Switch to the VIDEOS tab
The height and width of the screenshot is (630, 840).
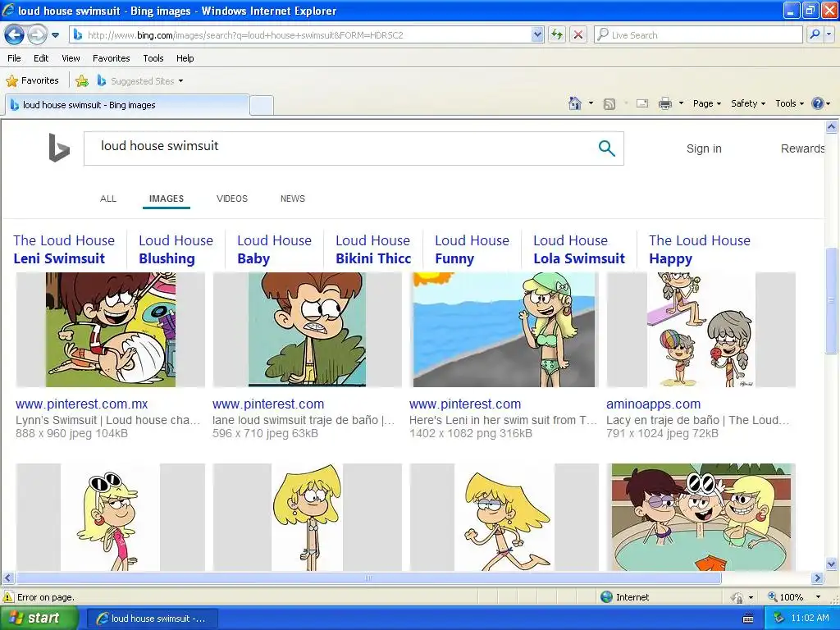(232, 199)
